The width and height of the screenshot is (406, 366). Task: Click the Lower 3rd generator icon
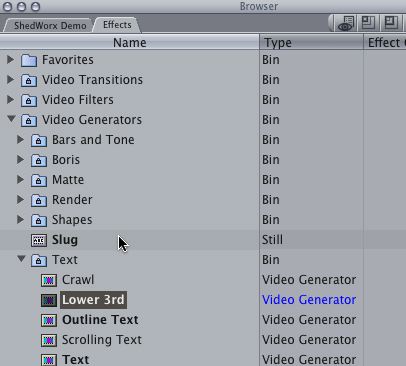(49, 300)
